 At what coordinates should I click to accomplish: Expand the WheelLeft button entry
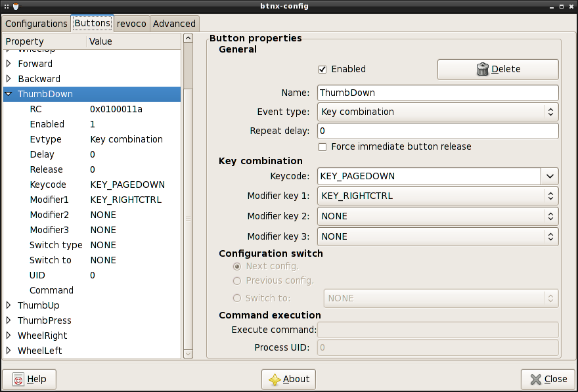(x=9, y=351)
